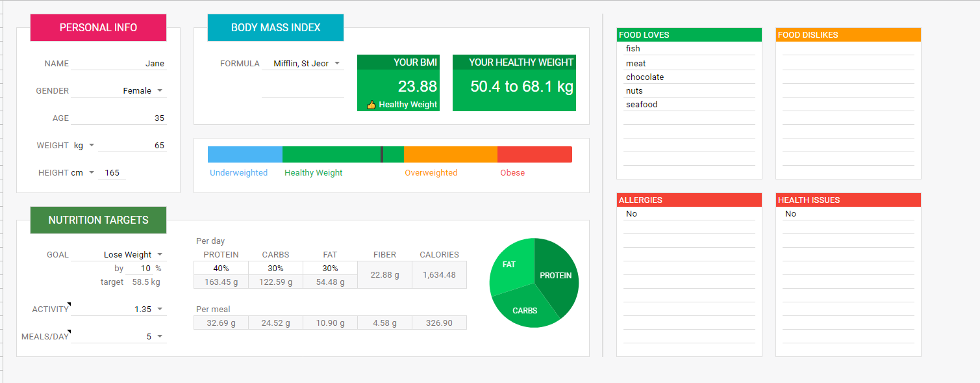Click healthy weight range 50.4 to 68.1 kg
Screen dimensions: 980x383
[x=521, y=86]
